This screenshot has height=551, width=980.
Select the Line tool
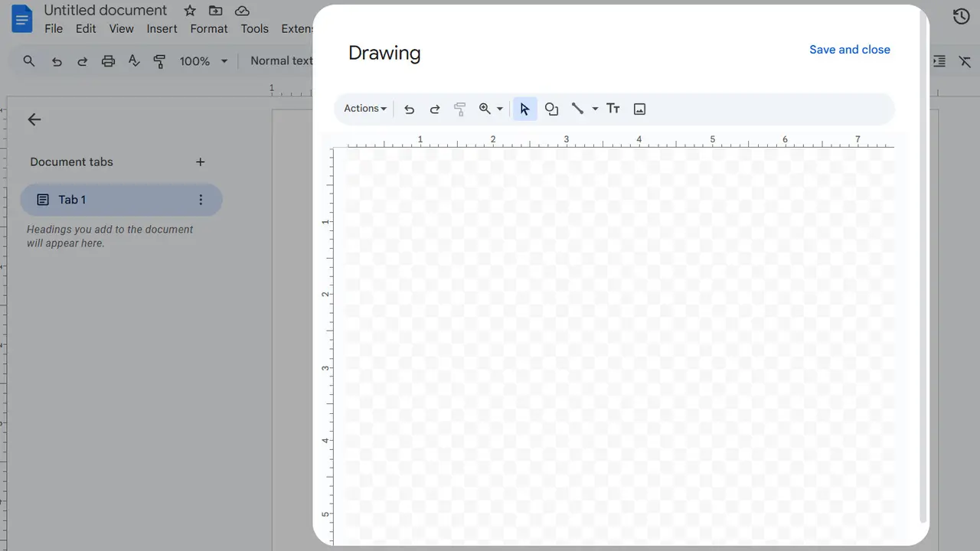[578, 108]
